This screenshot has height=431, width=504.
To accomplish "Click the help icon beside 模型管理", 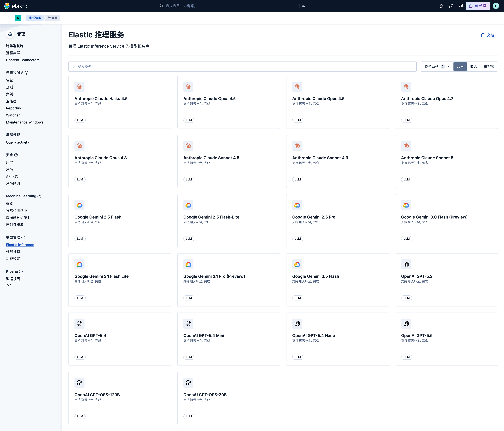I will [x=23, y=237].
